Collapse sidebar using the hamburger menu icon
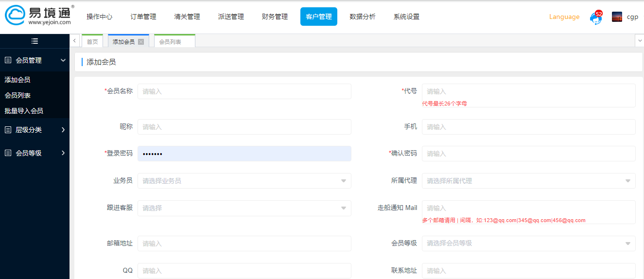This screenshot has width=644, height=279. (35, 41)
